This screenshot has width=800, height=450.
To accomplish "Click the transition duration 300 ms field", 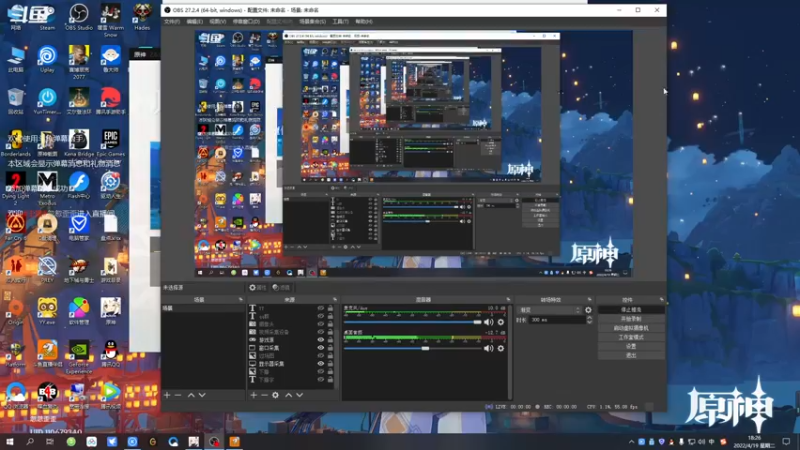I will [557, 320].
